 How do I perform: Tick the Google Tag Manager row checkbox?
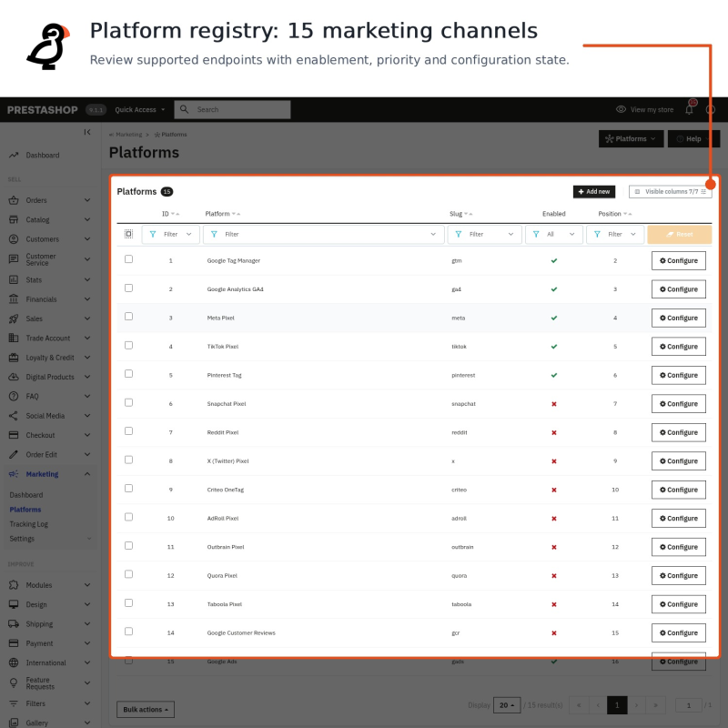click(x=128, y=259)
